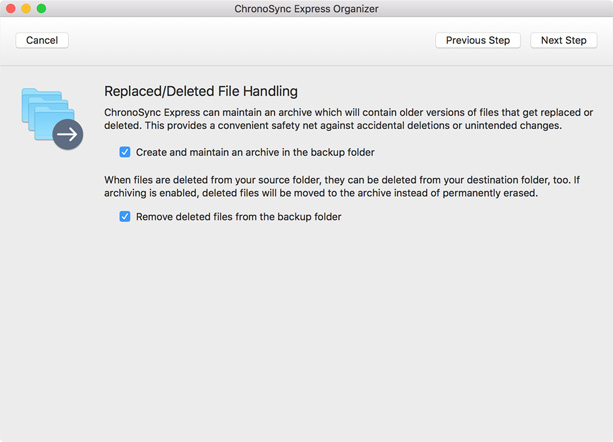
Task: Click the Replaced/Deleted File Handling heading
Action: coord(201,91)
